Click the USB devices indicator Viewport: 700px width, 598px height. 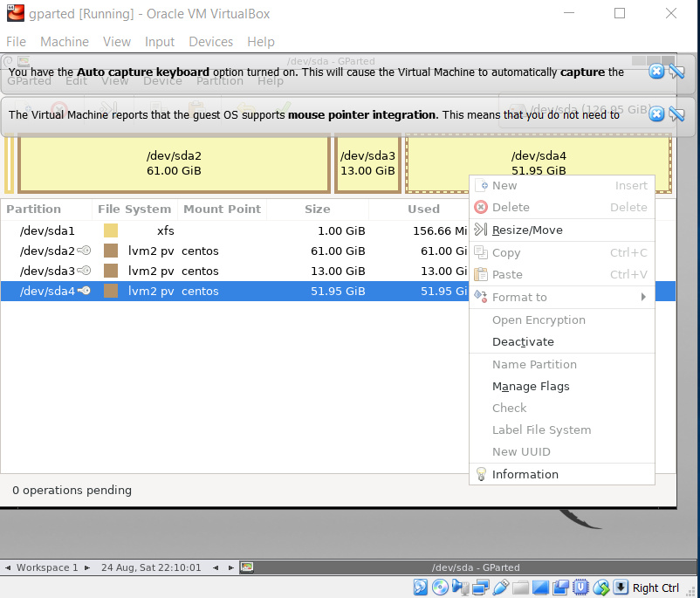(x=500, y=588)
